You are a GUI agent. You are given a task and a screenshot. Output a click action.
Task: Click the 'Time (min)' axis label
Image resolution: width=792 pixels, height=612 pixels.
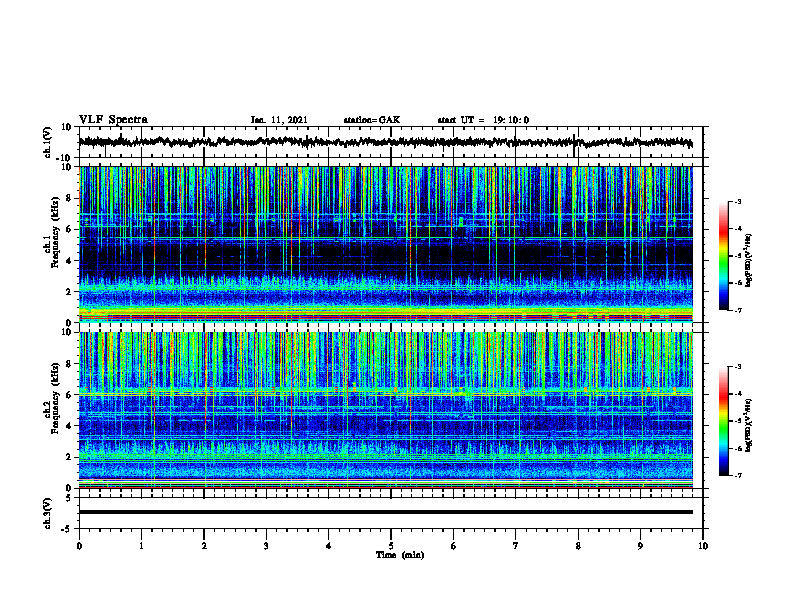[400, 555]
